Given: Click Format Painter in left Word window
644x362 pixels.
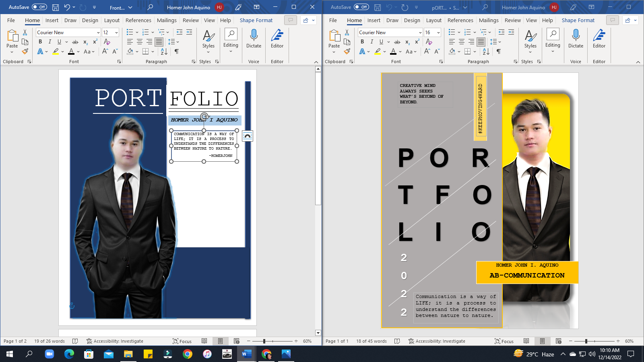Looking at the screenshot, I should pos(25,51).
